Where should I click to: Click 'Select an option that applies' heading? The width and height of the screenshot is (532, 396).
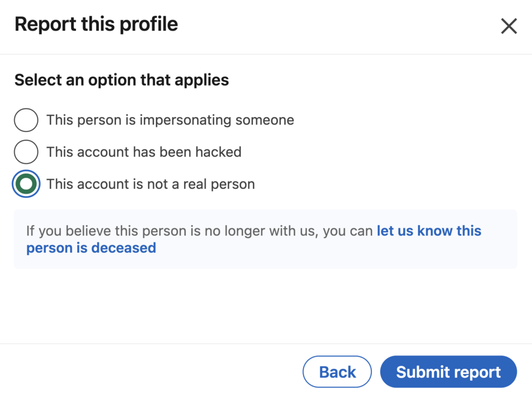click(x=122, y=80)
